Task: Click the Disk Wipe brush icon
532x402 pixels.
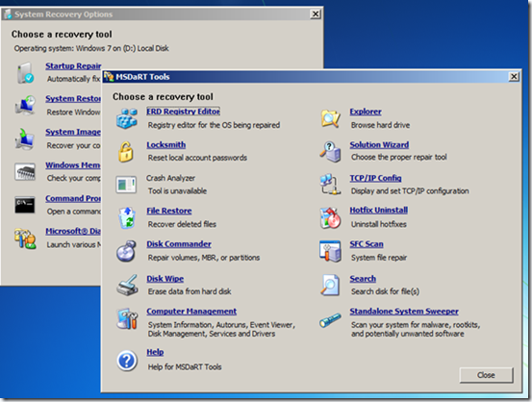Action: (127, 285)
